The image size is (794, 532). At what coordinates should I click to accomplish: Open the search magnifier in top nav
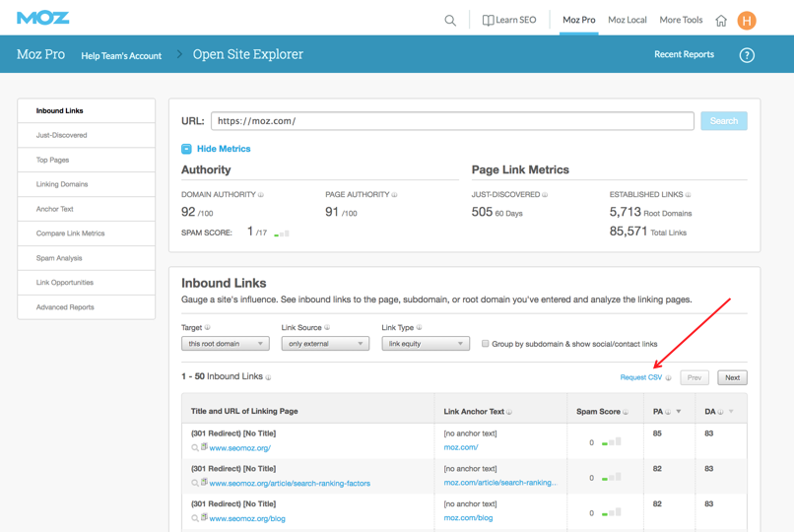[449, 21]
